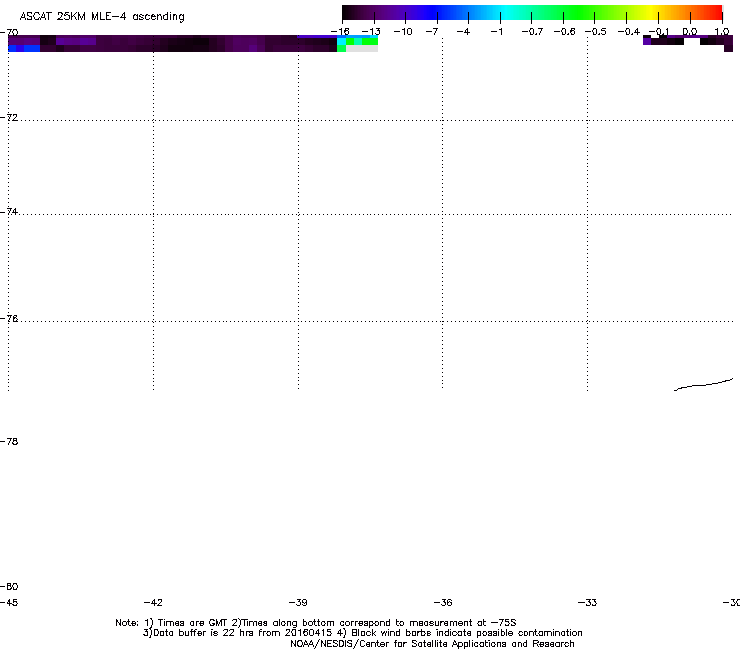The width and height of the screenshot is (740, 650).
Task: Click the "-39" longitude label
Action: [x=298, y=602]
